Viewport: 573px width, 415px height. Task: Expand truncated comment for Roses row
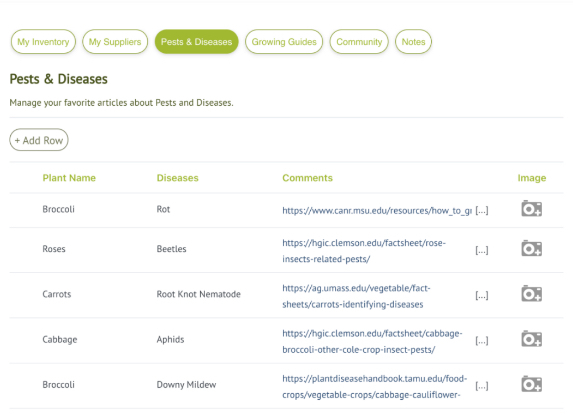[x=482, y=250]
